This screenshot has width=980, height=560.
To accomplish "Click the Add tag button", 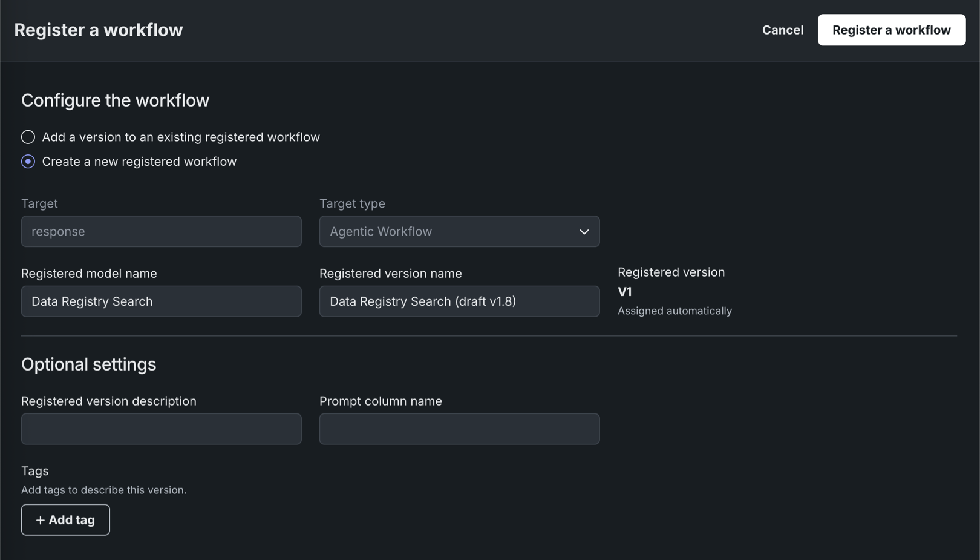I will [x=65, y=520].
